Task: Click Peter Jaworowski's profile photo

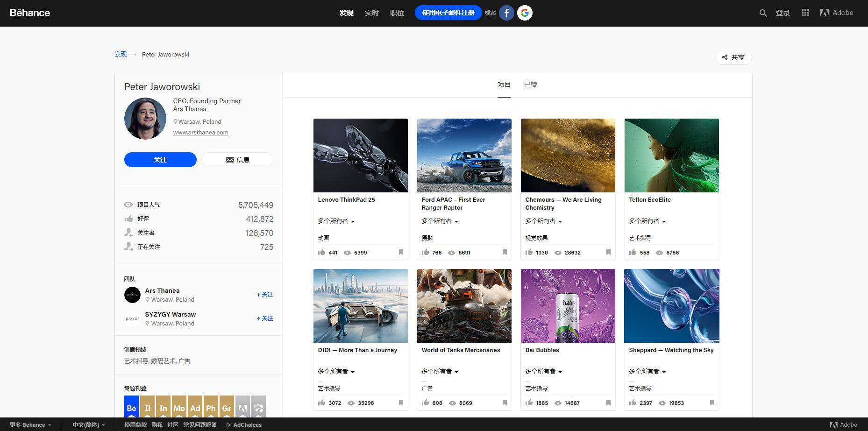Action: (x=145, y=119)
